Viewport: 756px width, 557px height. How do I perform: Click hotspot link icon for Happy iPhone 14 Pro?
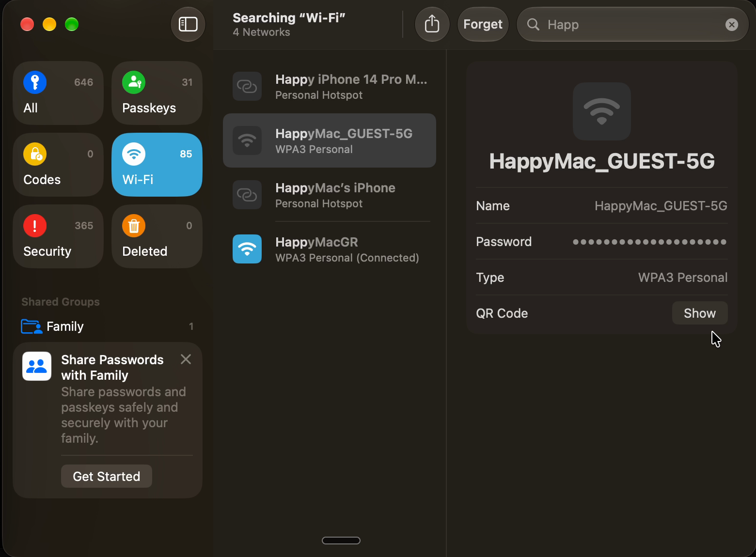coord(247,86)
